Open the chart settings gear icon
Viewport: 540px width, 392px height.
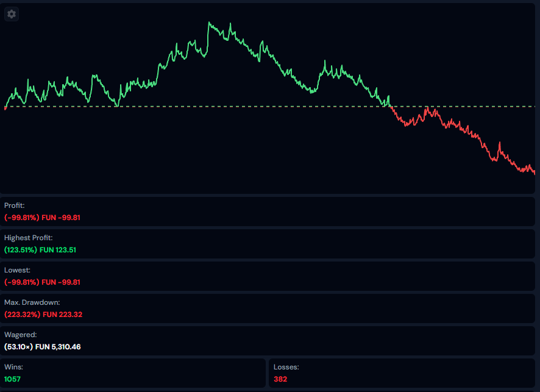pyautogui.click(x=12, y=14)
